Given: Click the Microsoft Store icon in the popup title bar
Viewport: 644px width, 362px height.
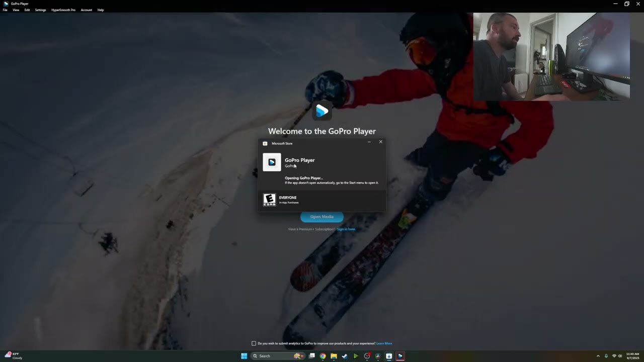Looking at the screenshot, I should point(265,143).
